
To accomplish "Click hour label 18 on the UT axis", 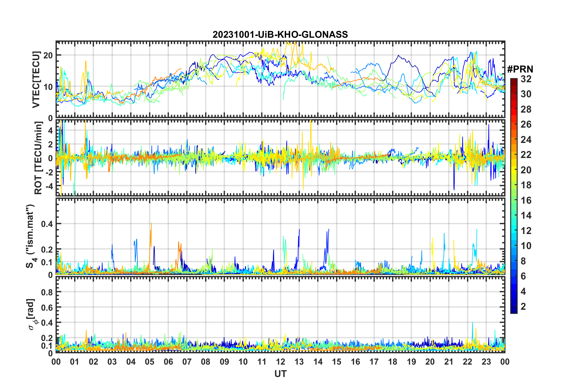I will click(x=393, y=362).
